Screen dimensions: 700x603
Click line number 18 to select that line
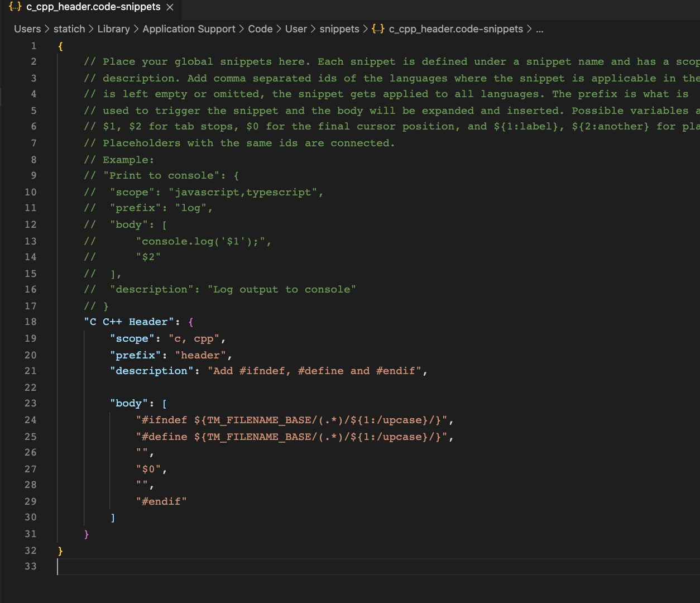tap(30, 322)
